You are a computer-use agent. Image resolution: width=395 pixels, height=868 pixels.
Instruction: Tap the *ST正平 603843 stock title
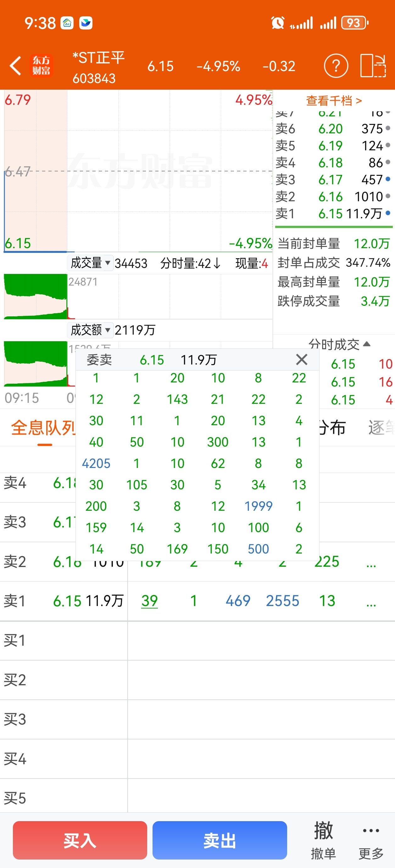98,67
